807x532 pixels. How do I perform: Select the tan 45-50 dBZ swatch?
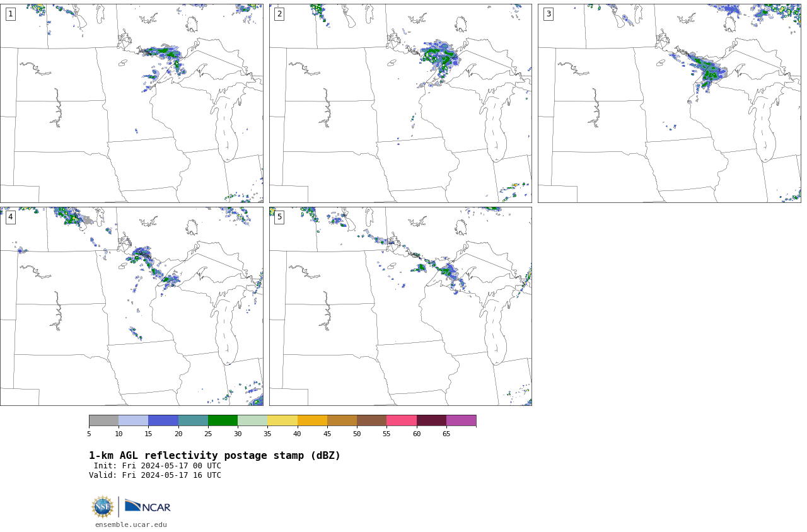[342, 420]
